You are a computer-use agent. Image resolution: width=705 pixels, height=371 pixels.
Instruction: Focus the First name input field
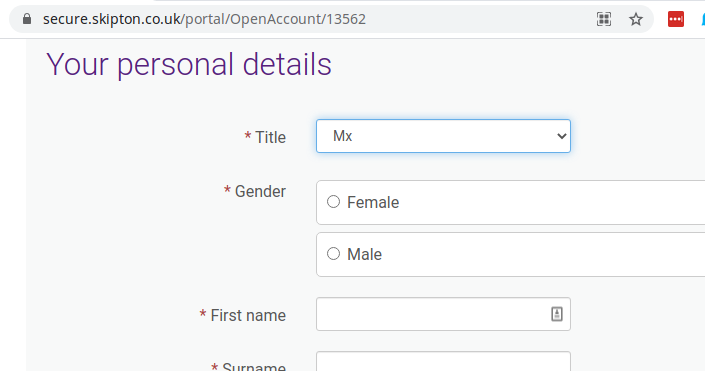443,314
